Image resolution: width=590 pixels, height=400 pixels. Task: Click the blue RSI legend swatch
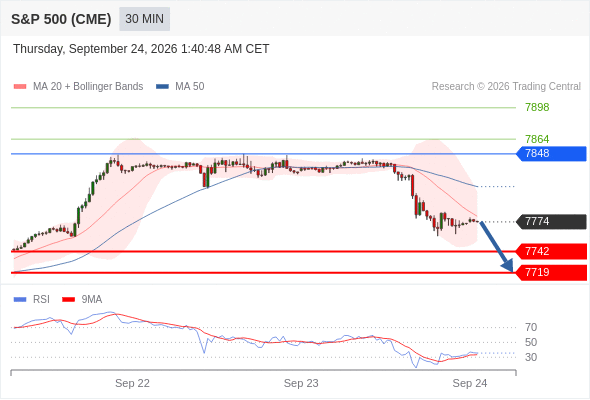(20, 300)
